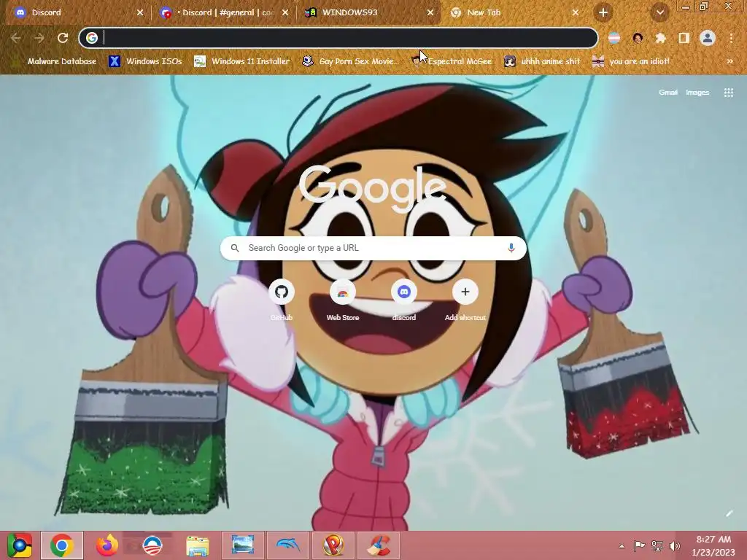Screen dimensions: 747x560
Task: Click the Customize Chrome pencil icon
Action: (x=729, y=513)
